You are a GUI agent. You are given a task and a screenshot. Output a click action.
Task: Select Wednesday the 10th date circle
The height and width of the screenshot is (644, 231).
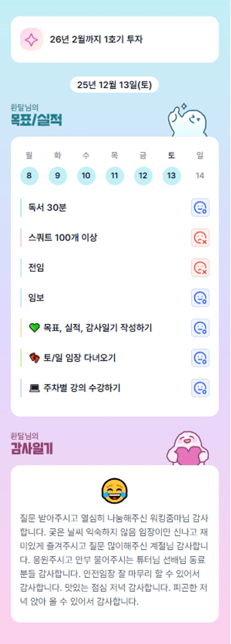click(86, 176)
